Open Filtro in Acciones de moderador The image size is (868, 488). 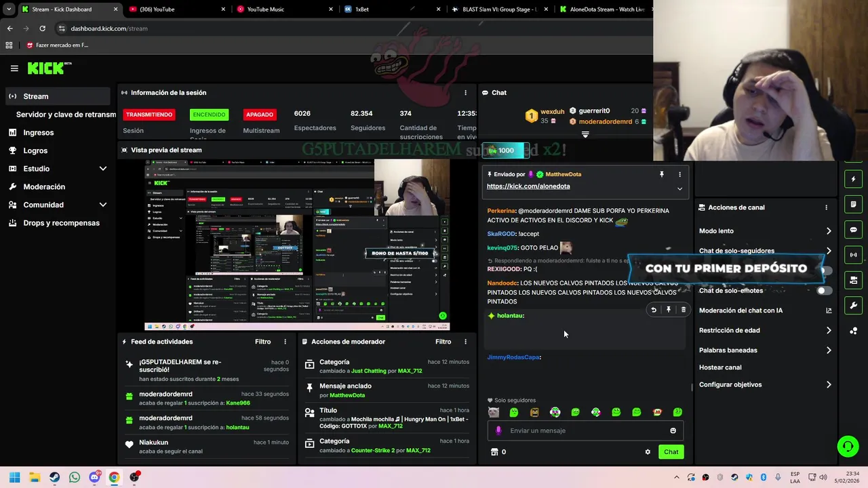(x=443, y=342)
